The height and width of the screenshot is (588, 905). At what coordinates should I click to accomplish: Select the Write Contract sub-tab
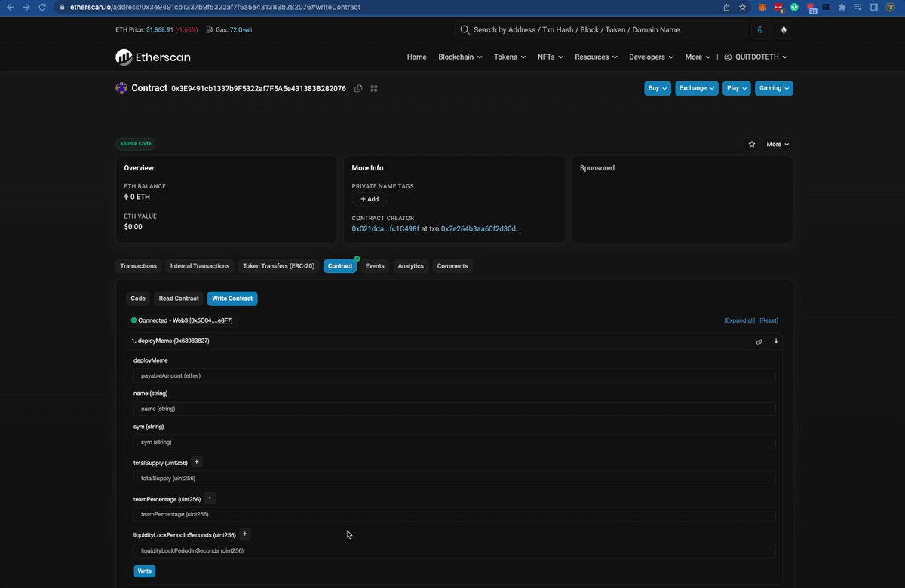[x=232, y=299]
